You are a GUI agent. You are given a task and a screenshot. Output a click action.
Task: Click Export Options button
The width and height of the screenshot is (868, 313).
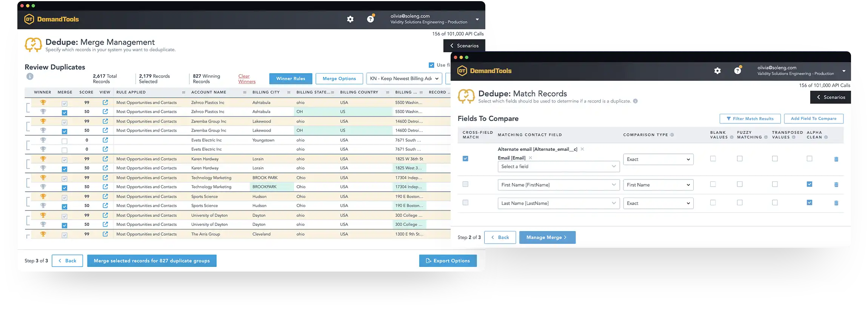(448, 261)
